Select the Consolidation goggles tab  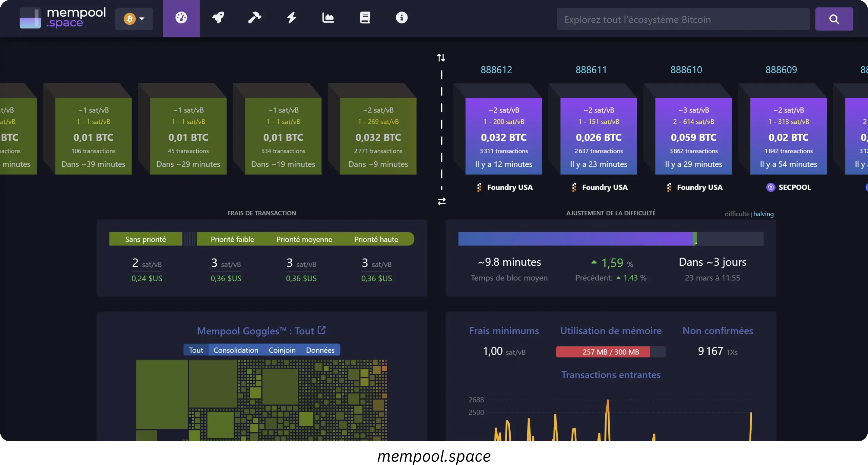click(x=236, y=350)
